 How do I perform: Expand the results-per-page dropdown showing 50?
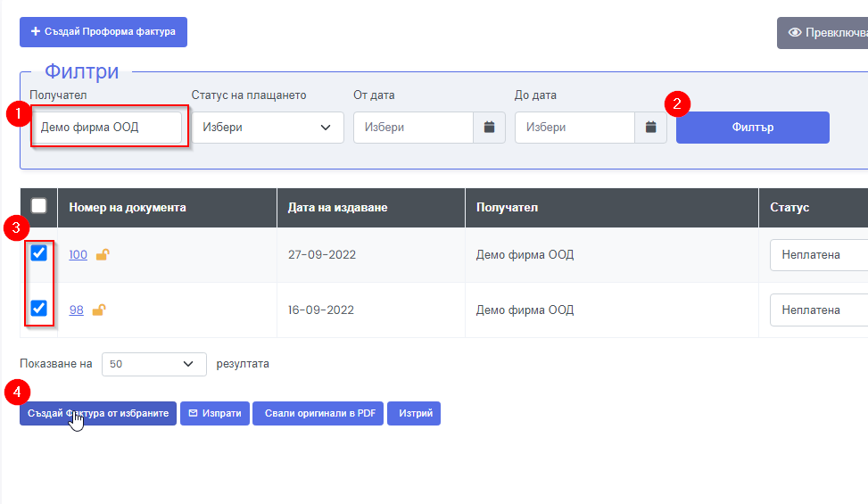pos(153,364)
